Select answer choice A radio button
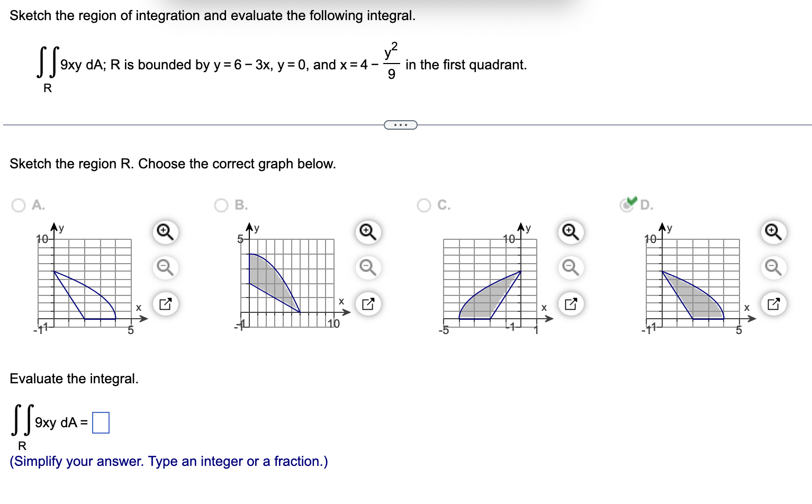The width and height of the screenshot is (812, 504). pyautogui.click(x=19, y=205)
